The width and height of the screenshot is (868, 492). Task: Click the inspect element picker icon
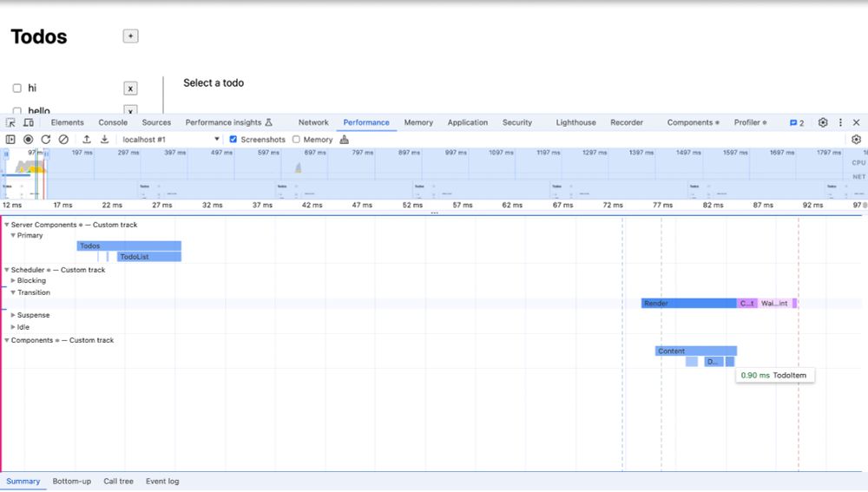[x=10, y=123]
